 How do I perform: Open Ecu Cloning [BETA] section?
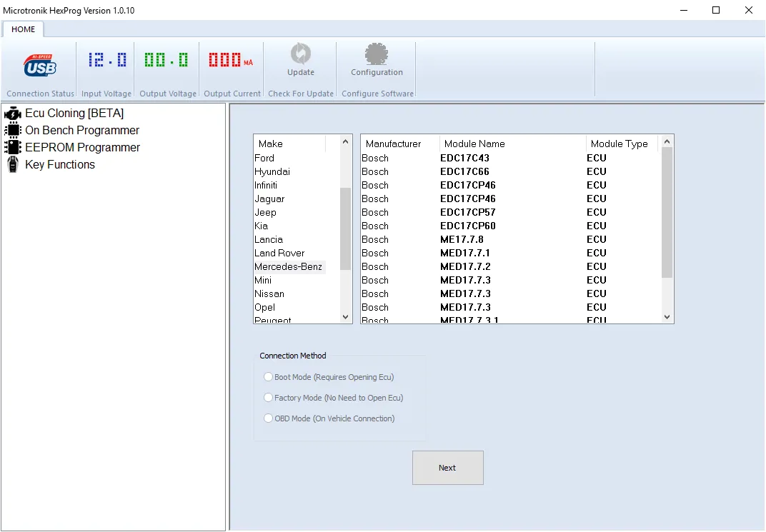coord(74,114)
